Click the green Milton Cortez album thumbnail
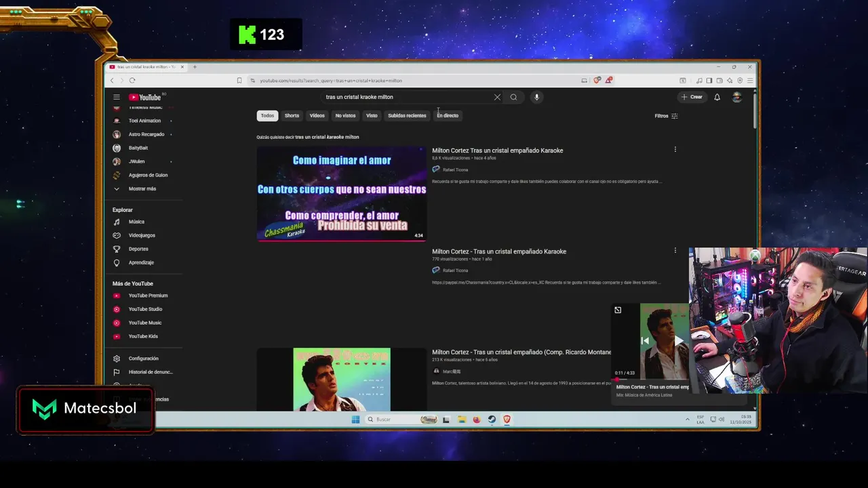Screen dimensions: 868x488 click(x=342, y=380)
